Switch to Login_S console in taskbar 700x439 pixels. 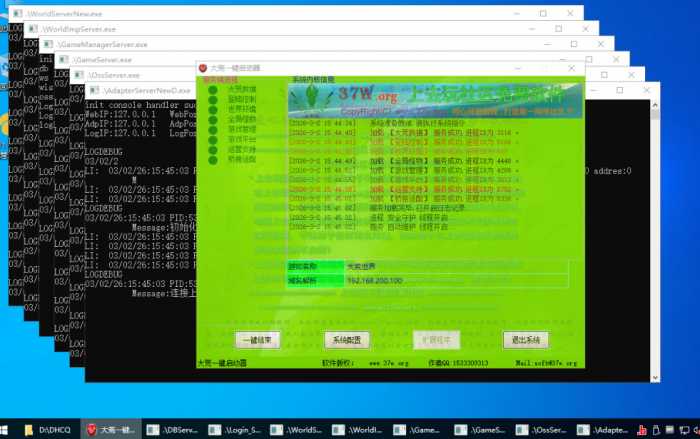point(236,429)
